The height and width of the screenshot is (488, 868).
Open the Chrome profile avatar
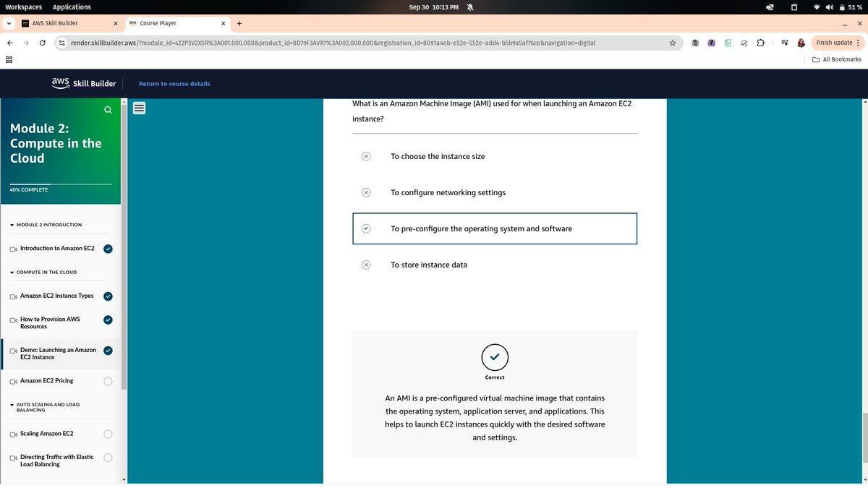(801, 43)
